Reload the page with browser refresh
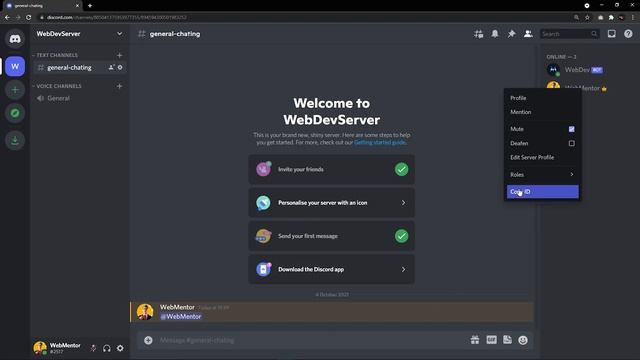 coord(29,18)
